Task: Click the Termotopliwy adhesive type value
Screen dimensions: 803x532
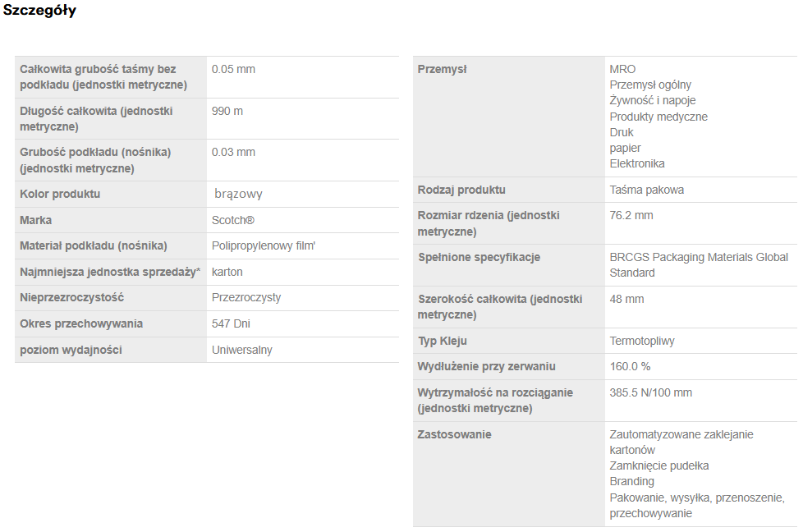Action: coord(642,341)
